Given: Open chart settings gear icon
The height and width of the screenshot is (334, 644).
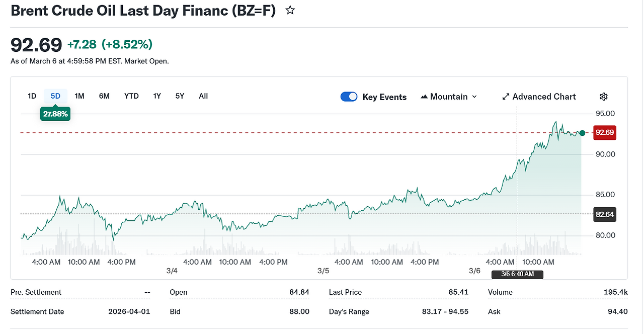Looking at the screenshot, I should pos(604,97).
